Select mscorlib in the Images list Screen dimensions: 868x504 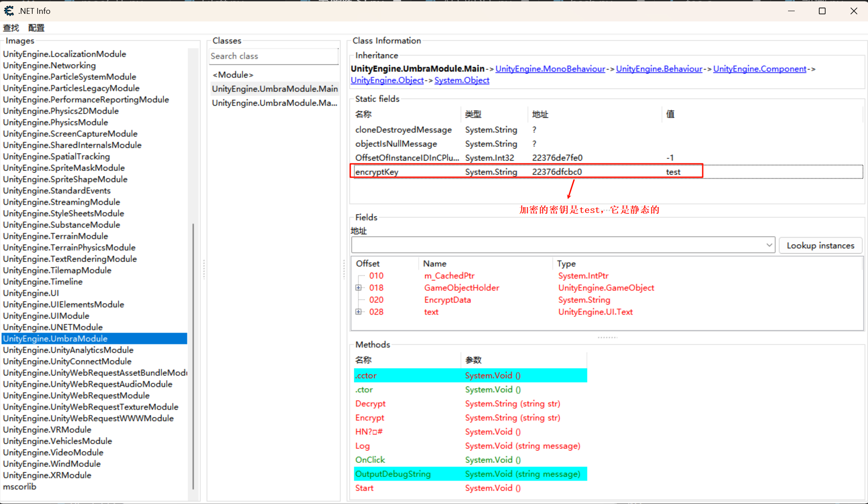20,487
